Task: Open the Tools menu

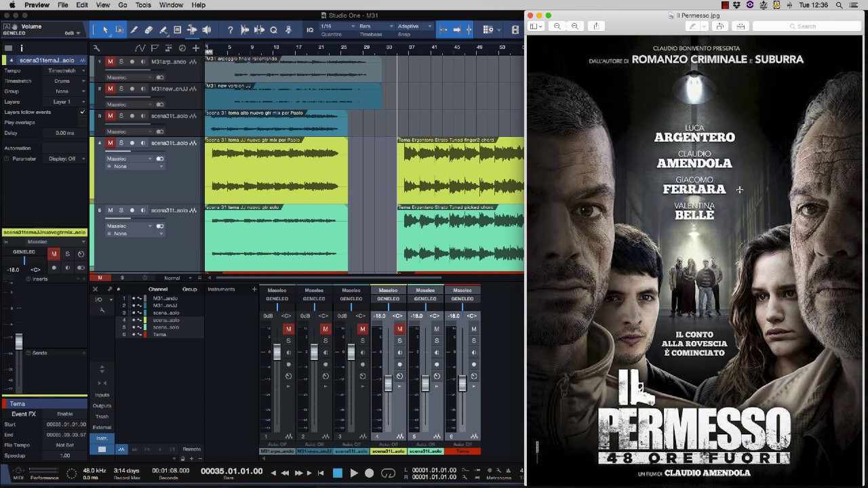Action: [x=143, y=5]
